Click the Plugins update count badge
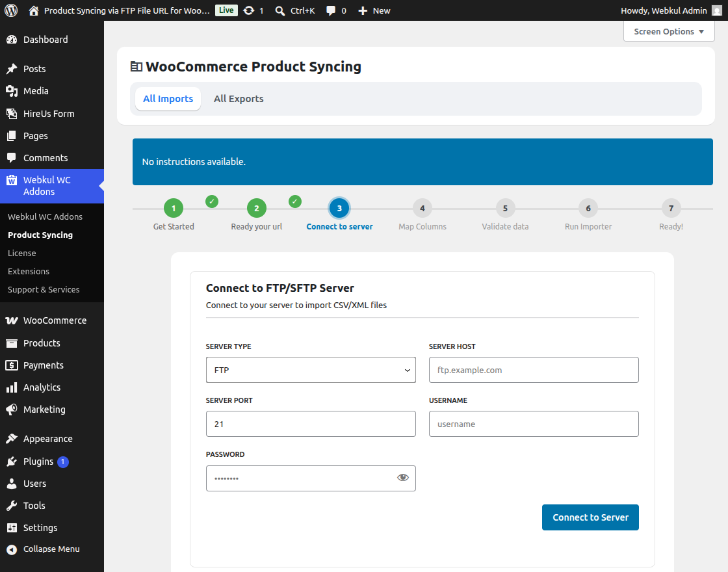Viewport: 728px width, 572px height. click(62, 461)
